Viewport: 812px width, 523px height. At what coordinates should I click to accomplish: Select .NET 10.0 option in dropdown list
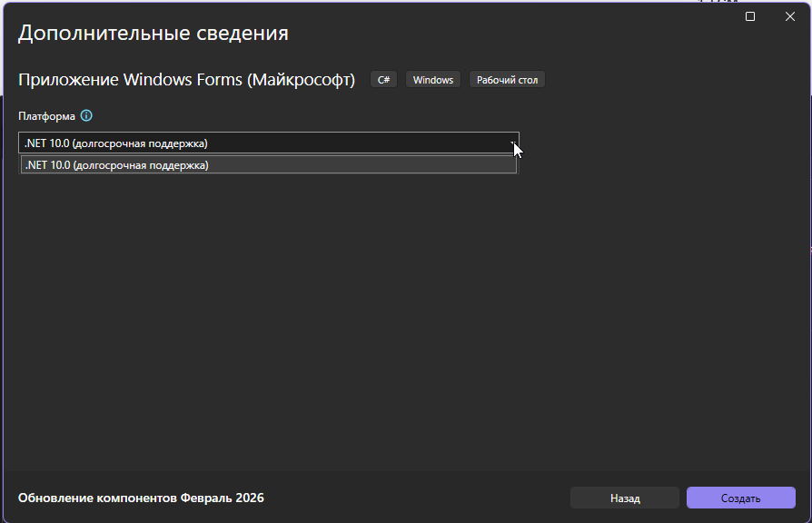click(x=269, y=164)
